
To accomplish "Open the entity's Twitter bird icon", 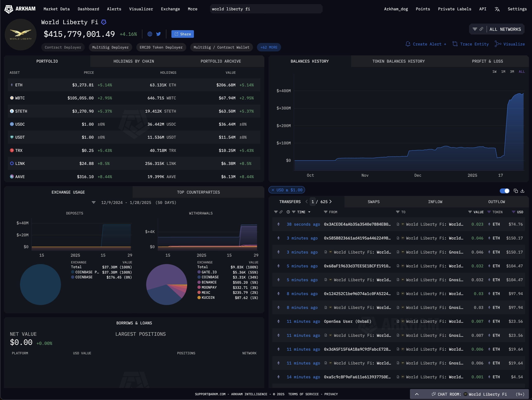I will tap(158, 34).
